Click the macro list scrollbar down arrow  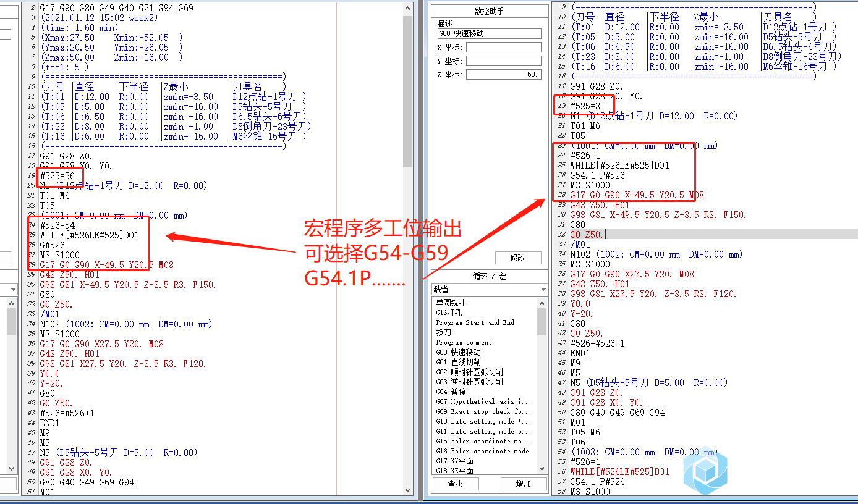coord(542,469)
